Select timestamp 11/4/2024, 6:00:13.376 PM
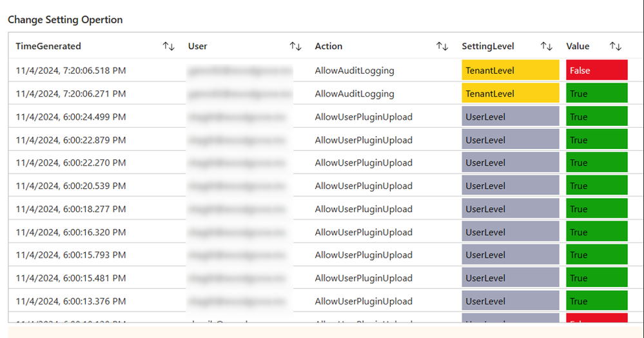The width and height of the screenshot is (644, 338). click(x=71, y=301)
